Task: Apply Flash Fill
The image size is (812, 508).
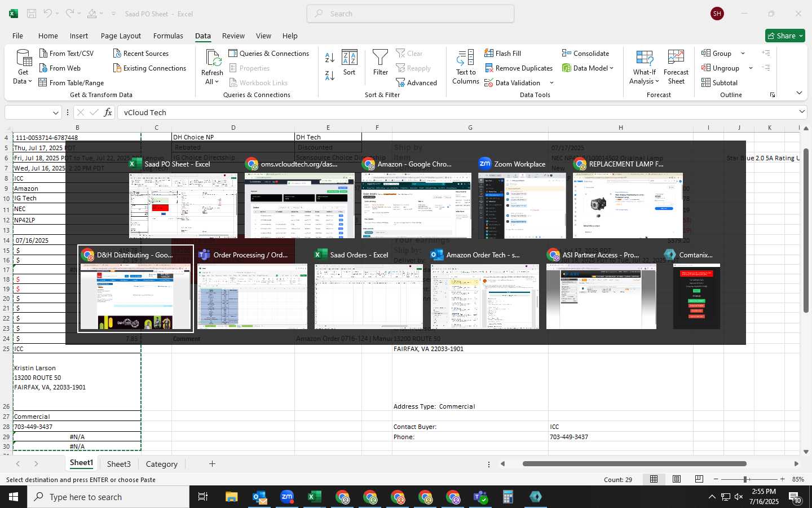Action: (x=502, y=53)
